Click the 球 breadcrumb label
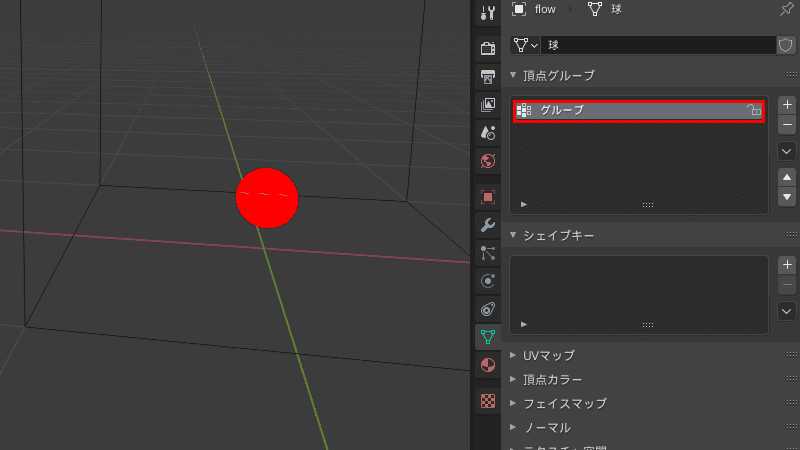 [x=616, y=9]
